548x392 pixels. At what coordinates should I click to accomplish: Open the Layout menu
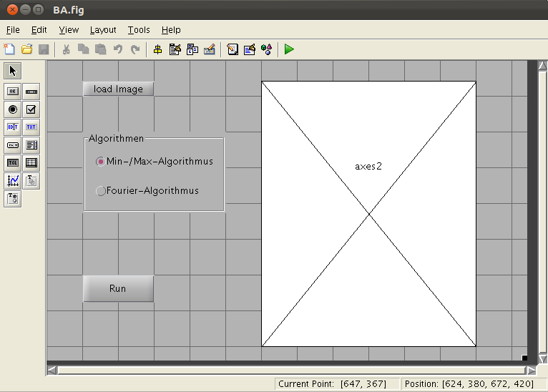coord(103,30)
